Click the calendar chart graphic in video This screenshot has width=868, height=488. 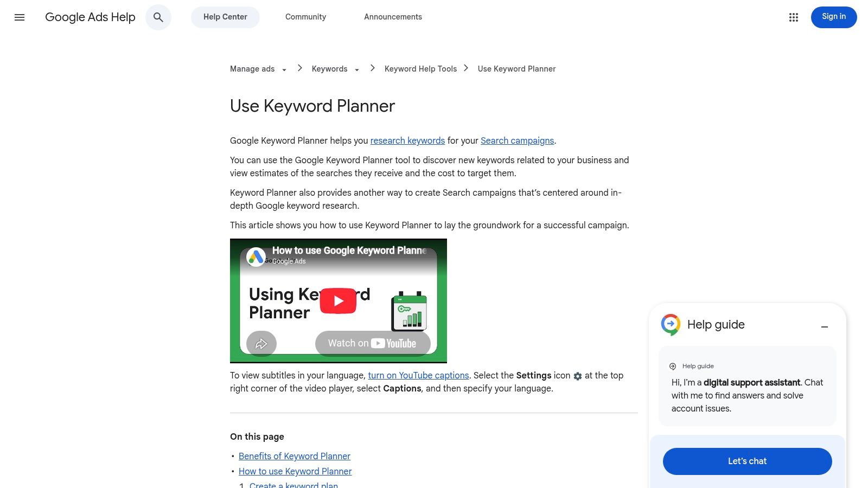coord(409,311)
